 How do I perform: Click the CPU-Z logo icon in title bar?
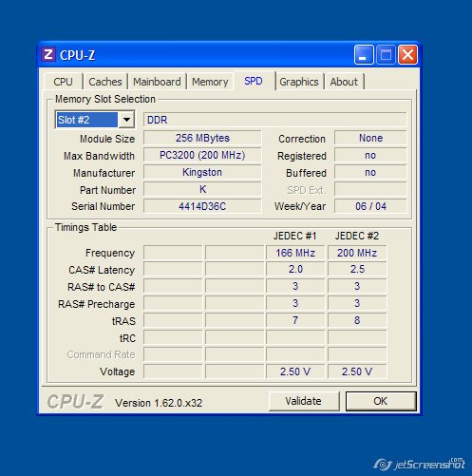pos(48,54)
